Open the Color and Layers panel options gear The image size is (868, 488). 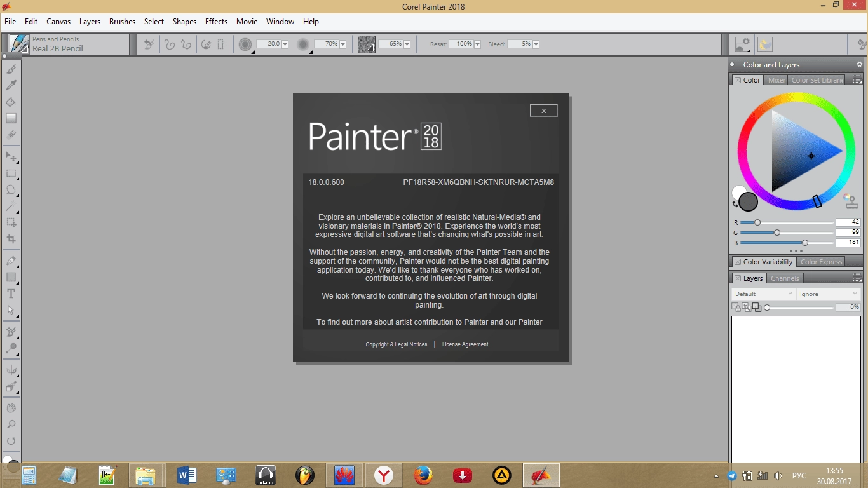(859, 64)
